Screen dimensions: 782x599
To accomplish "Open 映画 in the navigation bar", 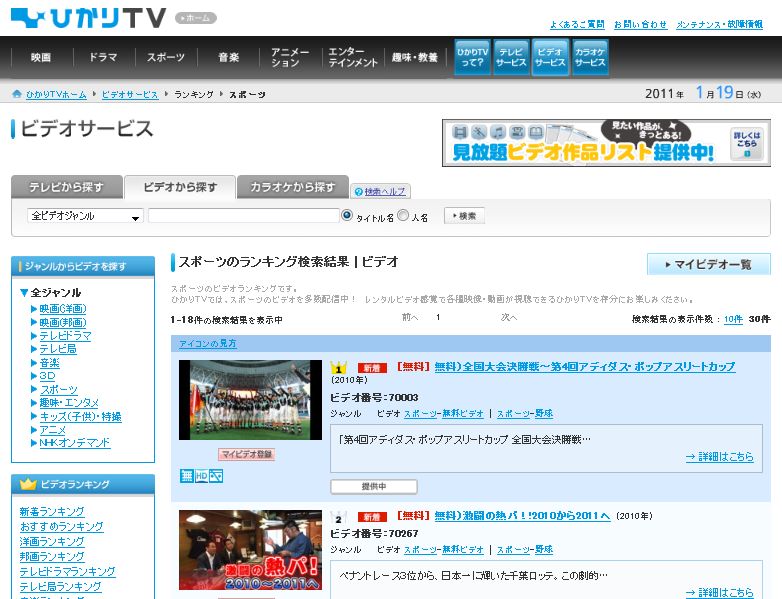I will click(41, 57).
